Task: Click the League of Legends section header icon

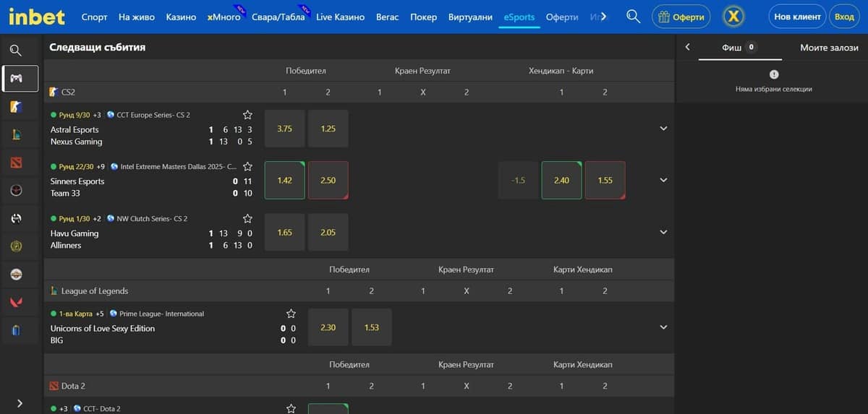Action: click(54, 291)
